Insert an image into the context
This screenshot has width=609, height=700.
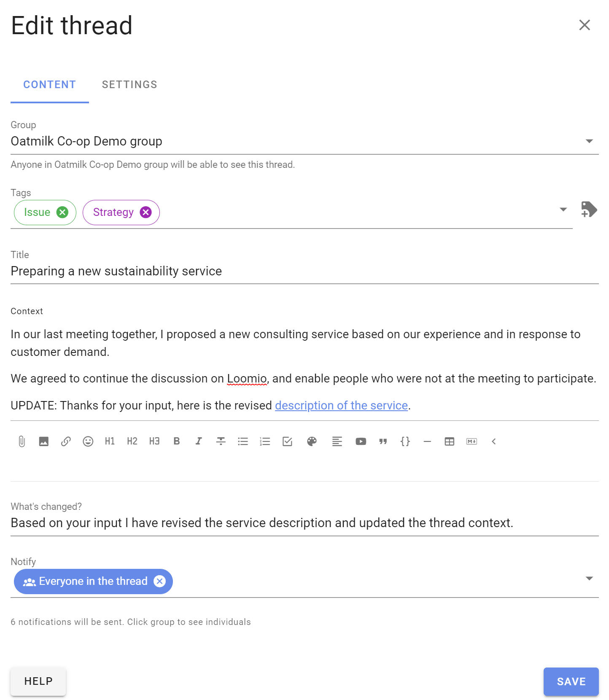[x=43, y=442]
